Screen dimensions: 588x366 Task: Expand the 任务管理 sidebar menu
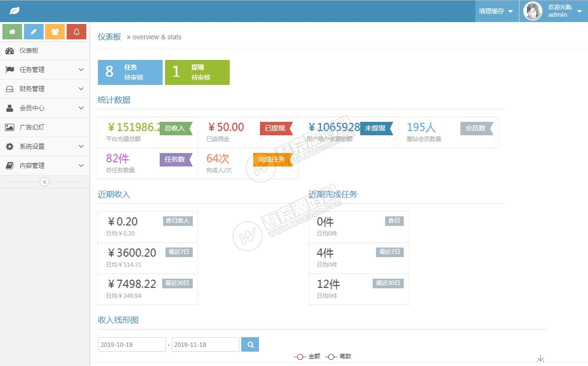pos(45,70)
